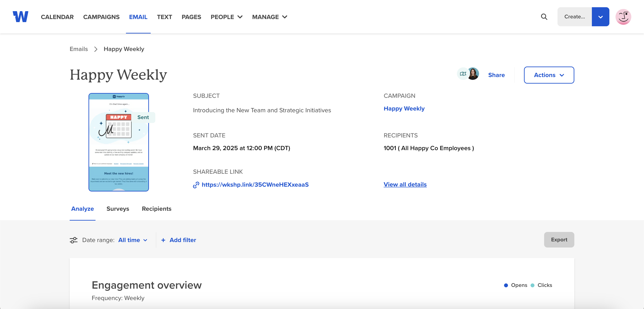Click the filter sliders icon
The height and width of the screenshot is (309, 644).
coord(74,240)
